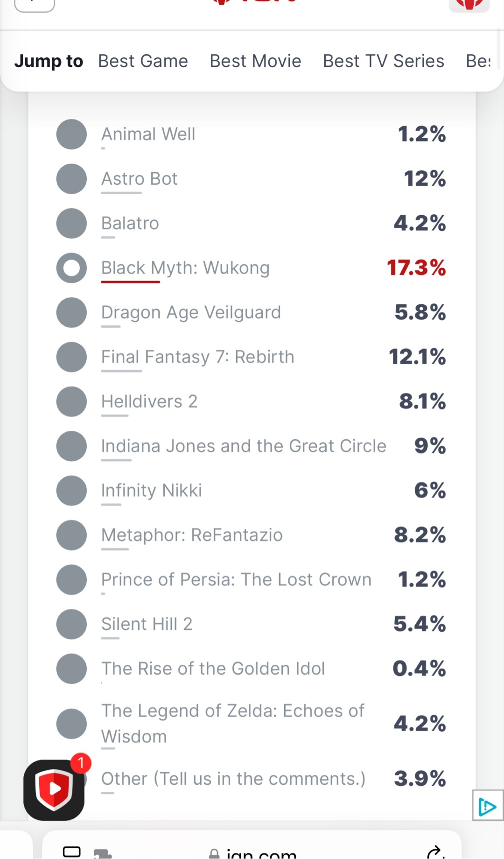This screenshot has height=859, width=504.
Task: Tap the lock icon beside ign.com
Action: tap(214, 854)
